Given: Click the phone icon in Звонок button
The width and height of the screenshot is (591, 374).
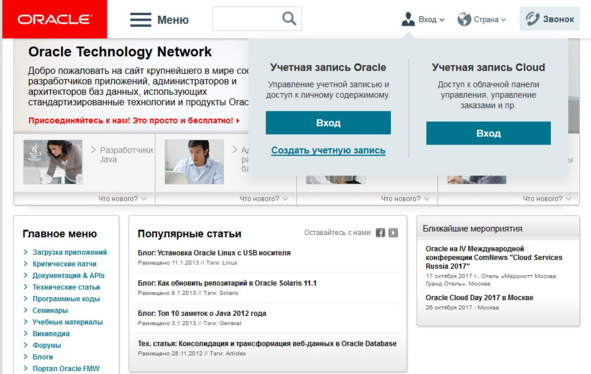Looking at the screenshot, I should tap(533, 19).
